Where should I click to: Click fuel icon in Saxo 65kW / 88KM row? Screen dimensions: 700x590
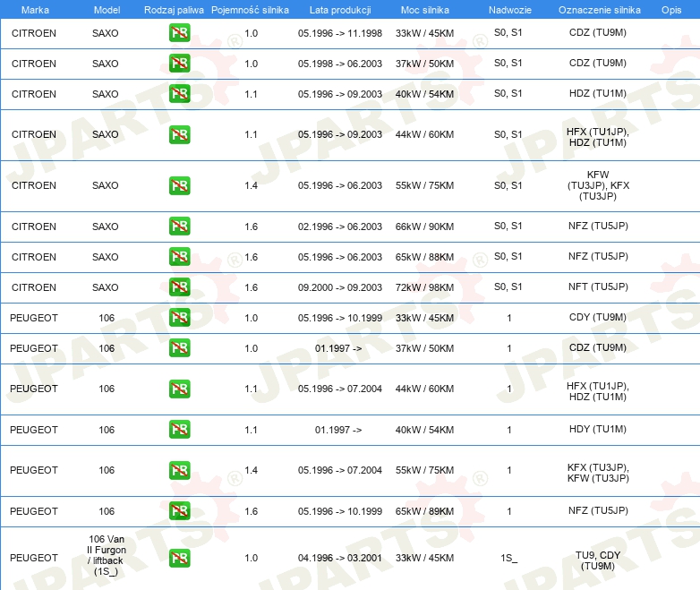tap(179, 256)
